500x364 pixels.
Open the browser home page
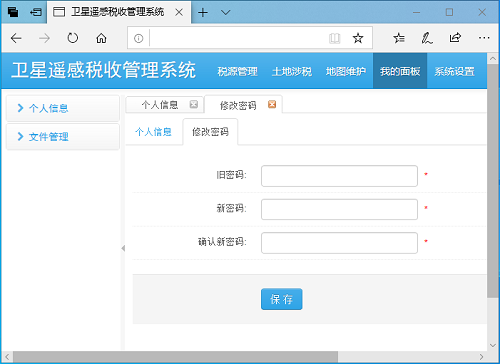pos(101,38)
